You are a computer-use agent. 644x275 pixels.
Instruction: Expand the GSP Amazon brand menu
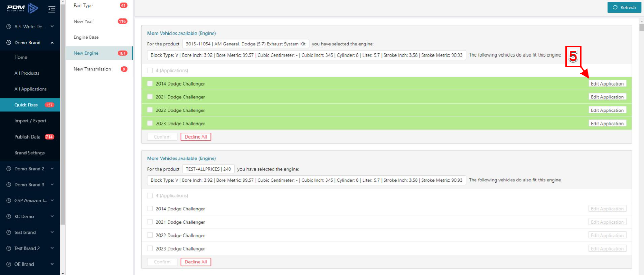(x=52, y=200)
